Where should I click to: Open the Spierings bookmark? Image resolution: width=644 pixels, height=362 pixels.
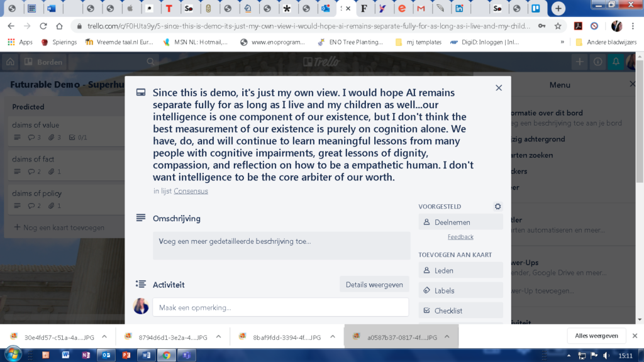coord(59,42)
